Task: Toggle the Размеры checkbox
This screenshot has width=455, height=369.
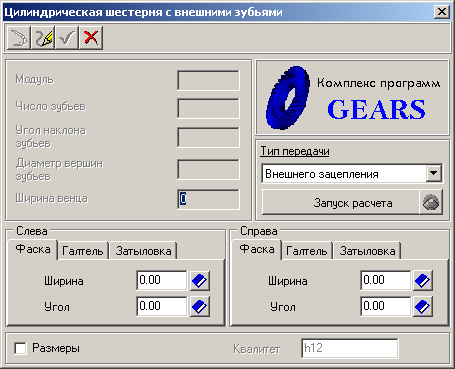Action: pos(20,349)
